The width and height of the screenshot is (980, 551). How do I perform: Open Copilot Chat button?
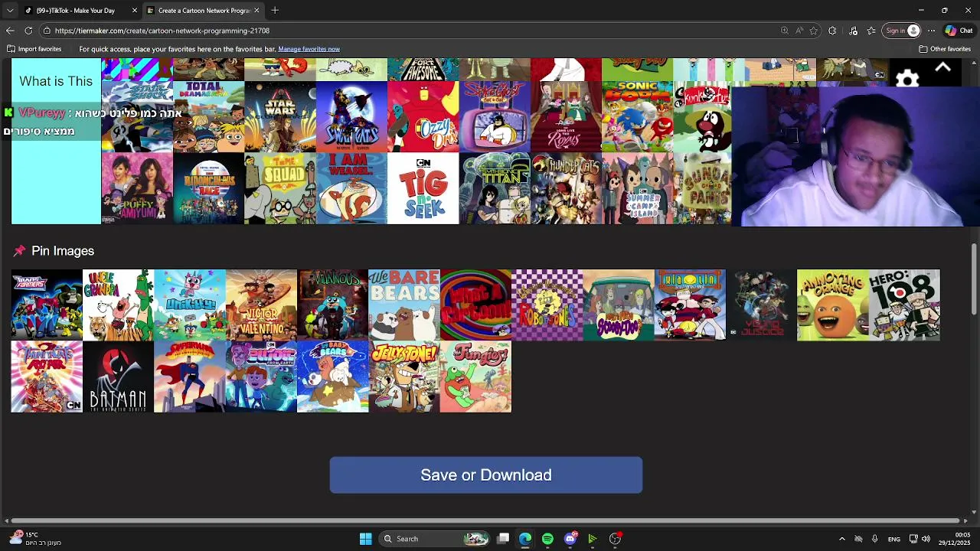pos(959,31)
